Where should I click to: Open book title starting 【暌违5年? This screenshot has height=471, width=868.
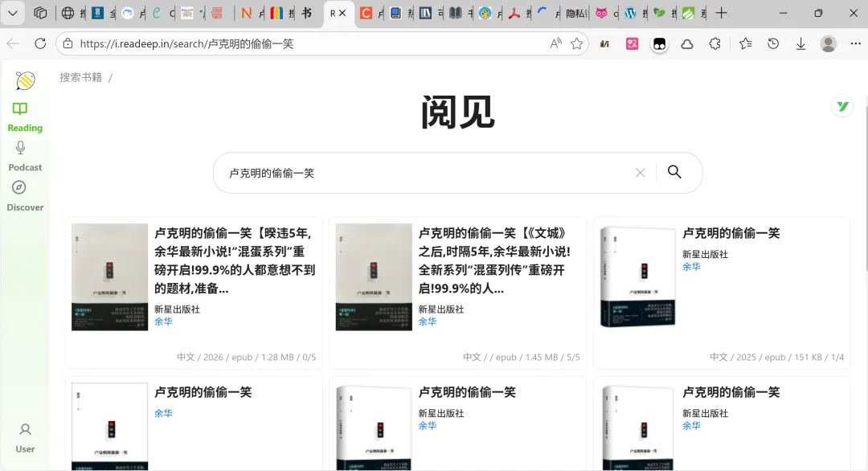pyautogui.click(x=235, y=260)
